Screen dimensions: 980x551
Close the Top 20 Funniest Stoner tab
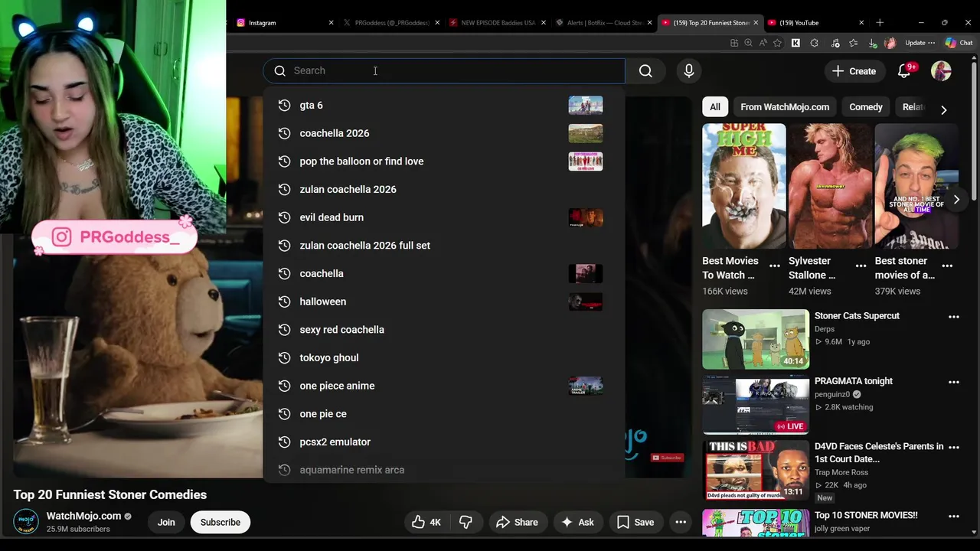[x=756, y=22]
